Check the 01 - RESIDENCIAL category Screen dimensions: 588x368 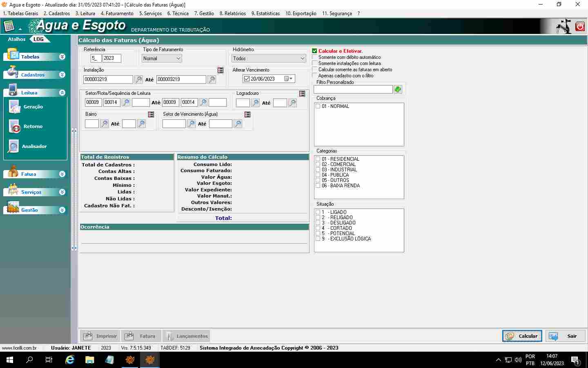318,159
